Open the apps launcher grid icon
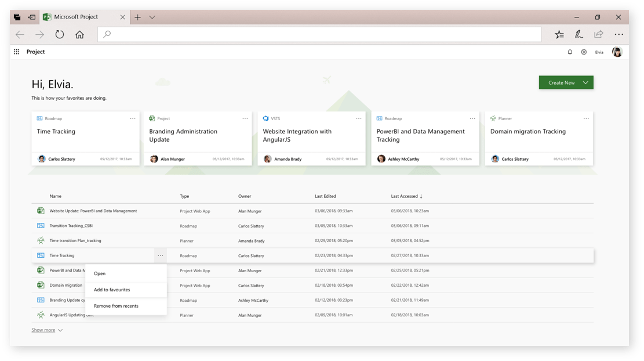 click(x=16, y=52)
